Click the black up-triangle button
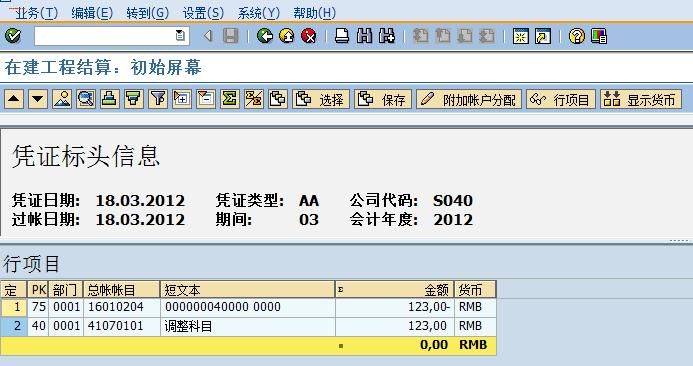The image size is (693, 366). tap(14, 99)
